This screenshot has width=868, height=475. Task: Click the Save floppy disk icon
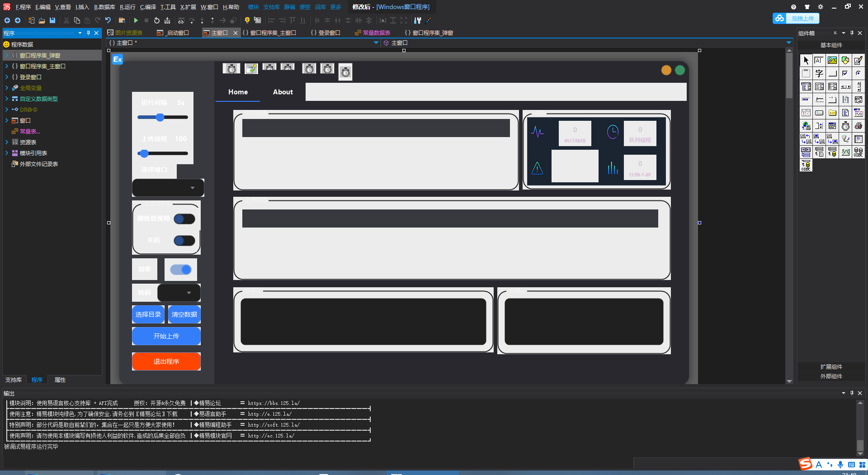coord(52,20)
